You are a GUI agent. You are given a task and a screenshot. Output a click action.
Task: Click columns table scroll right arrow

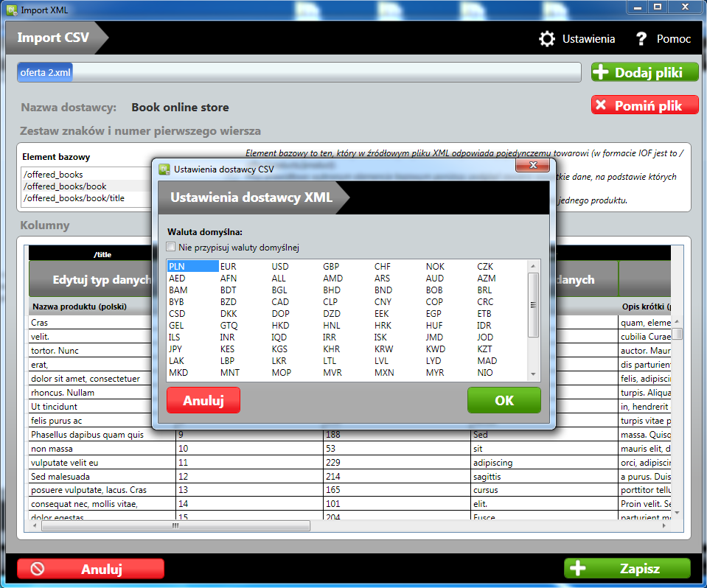[664, 526]
